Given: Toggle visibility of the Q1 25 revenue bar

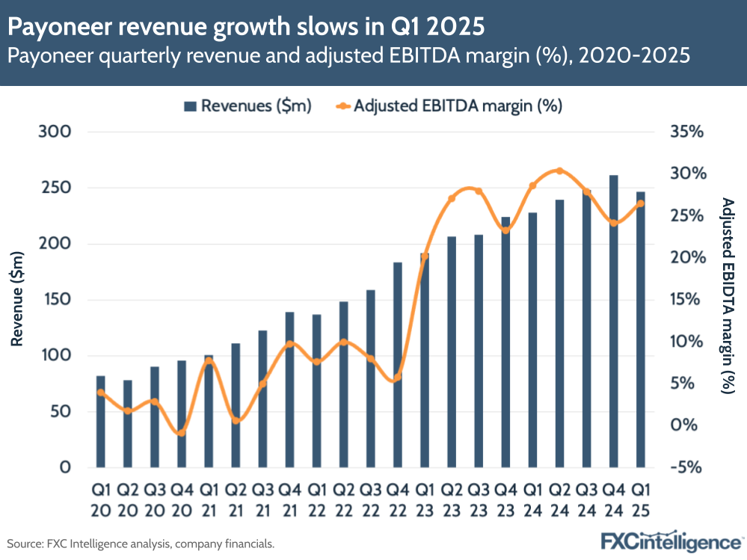Looking at the screenshot, I should [x=641, y=336].
